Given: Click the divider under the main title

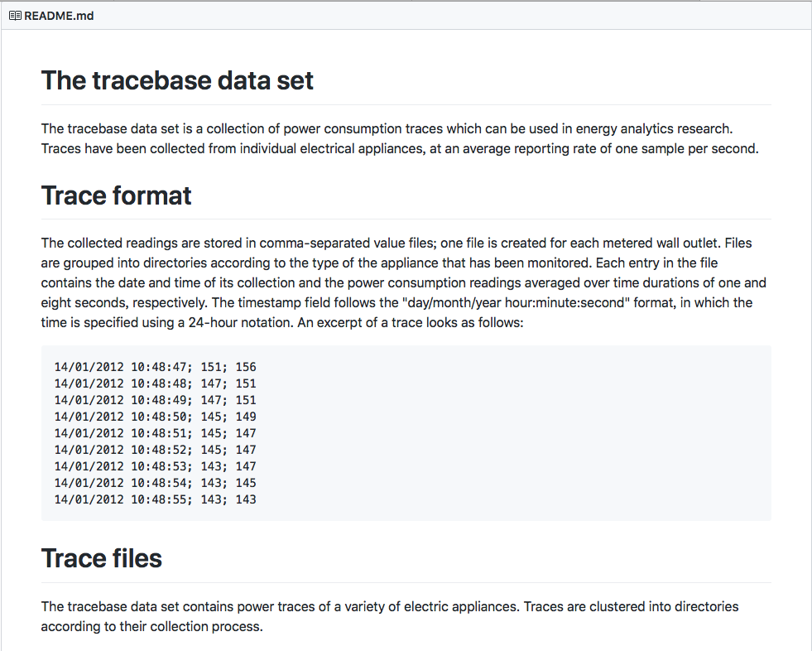Looking at the screenshot, I should [406, 104].
